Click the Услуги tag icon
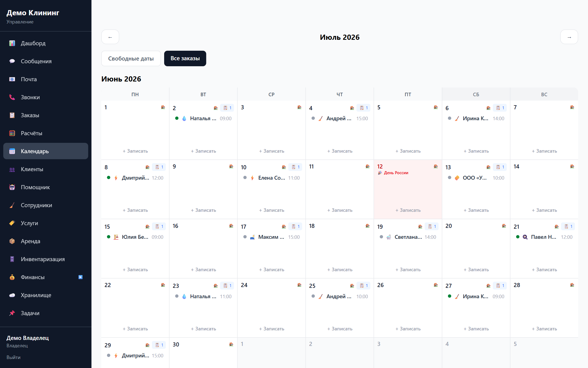Image resolution: width=588 pixels, height=368 pixels. pyautogui.click(x=12, y=223)
